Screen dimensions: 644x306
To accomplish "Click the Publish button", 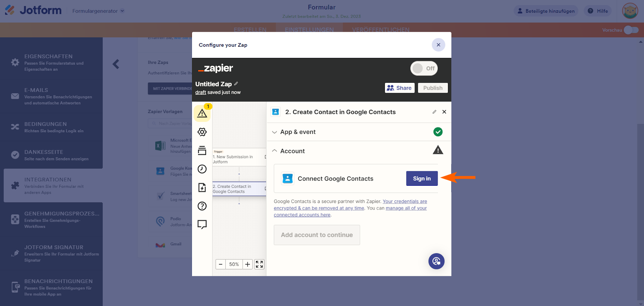I will pyautogui.click(x=433, y=88).
